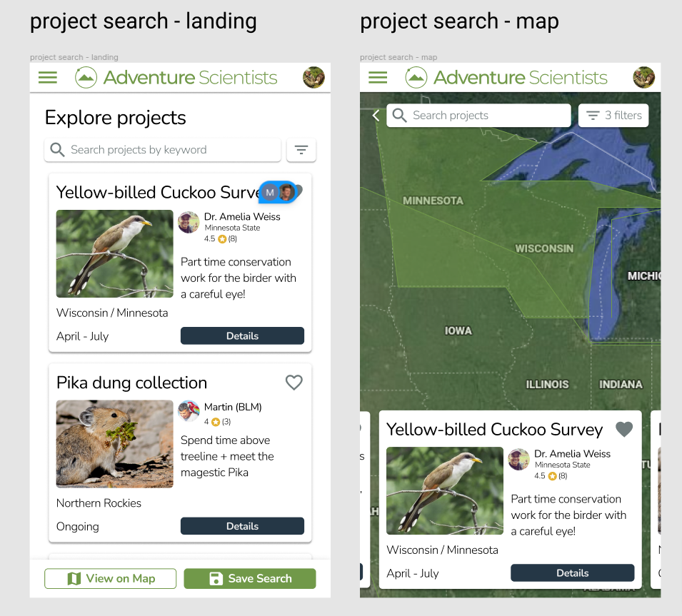Screen dimensions: 682x616
Task: Click Dr. Amelia Weiss avatar on landing card
Action: 189,222
